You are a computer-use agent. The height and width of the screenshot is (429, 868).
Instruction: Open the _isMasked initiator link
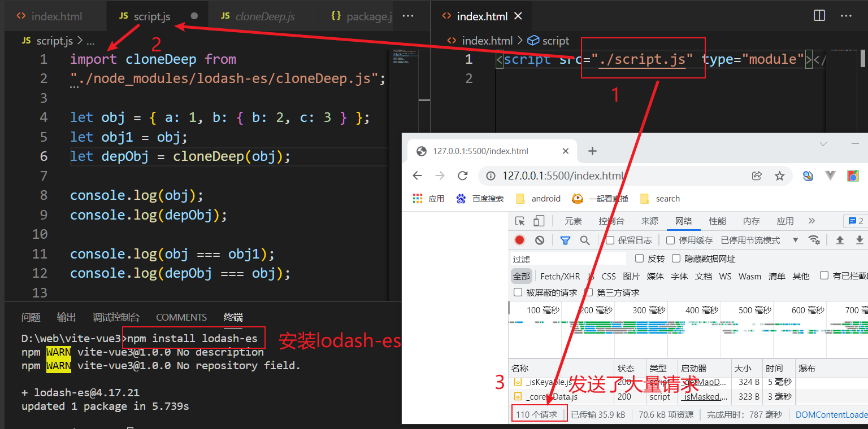click(704, 397)
